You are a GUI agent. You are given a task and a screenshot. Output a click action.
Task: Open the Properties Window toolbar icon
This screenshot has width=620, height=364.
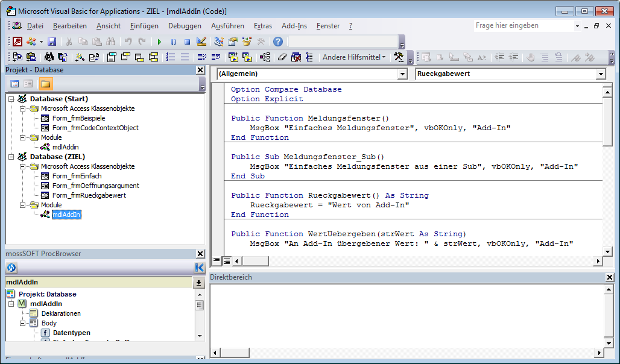[233, 42]
